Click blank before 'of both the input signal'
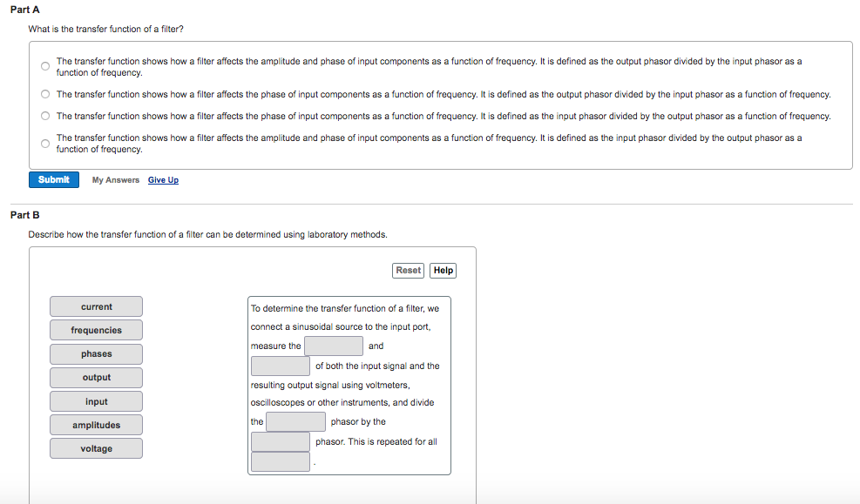The width and height of the screenshot is (860, 504). (281, 366)
